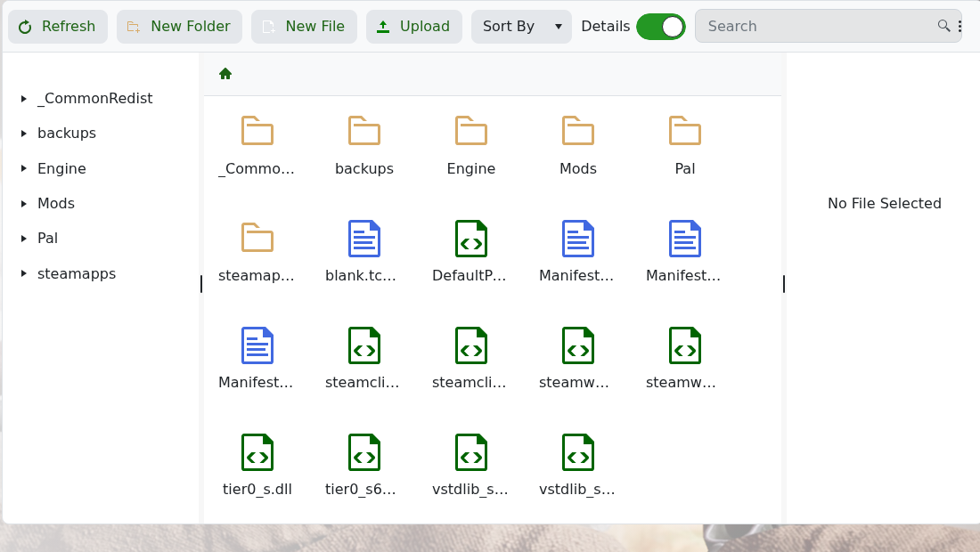The image size is (980, 552).
Task: Select the tier0_s6... file
Action: [x=364, y=452]
